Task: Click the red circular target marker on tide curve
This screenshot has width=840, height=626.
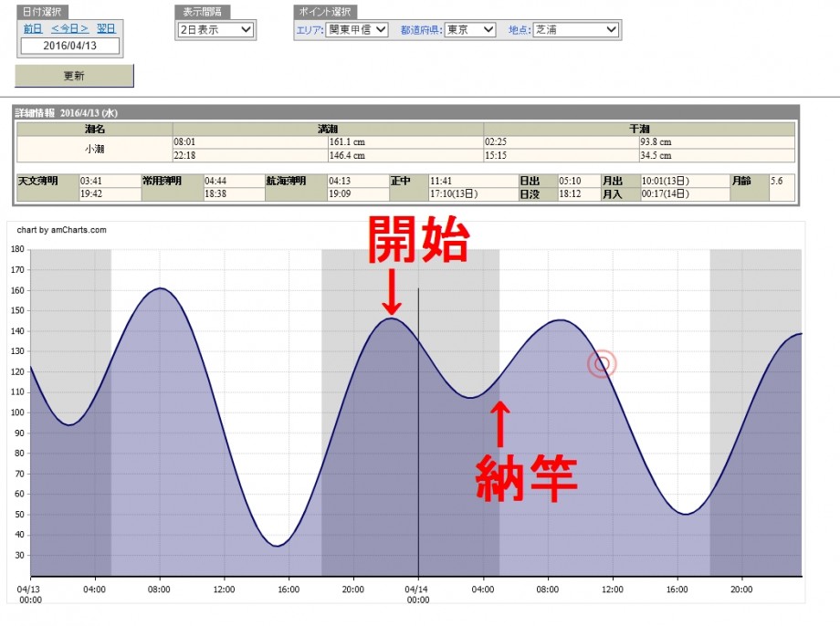Action: (602, 364)
